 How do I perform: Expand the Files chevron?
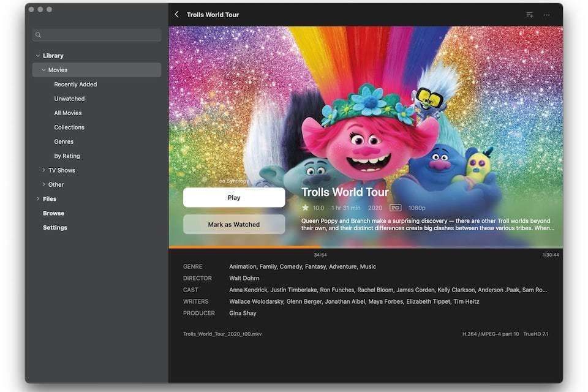37,198
